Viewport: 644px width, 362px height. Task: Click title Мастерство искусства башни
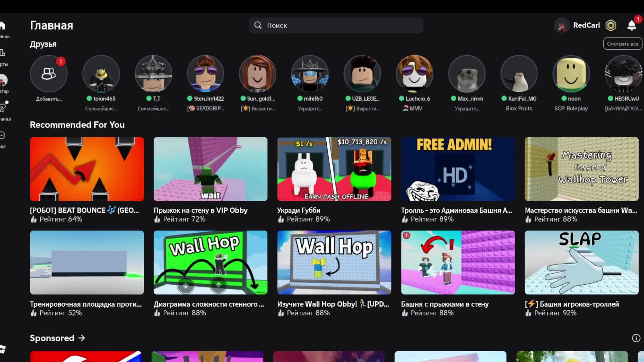point(581,210)
